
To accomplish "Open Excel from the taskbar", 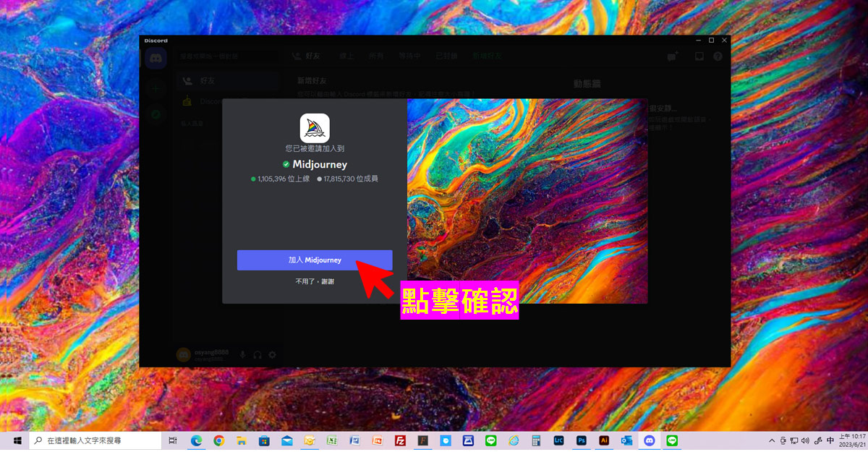I will tap(332, 440).
